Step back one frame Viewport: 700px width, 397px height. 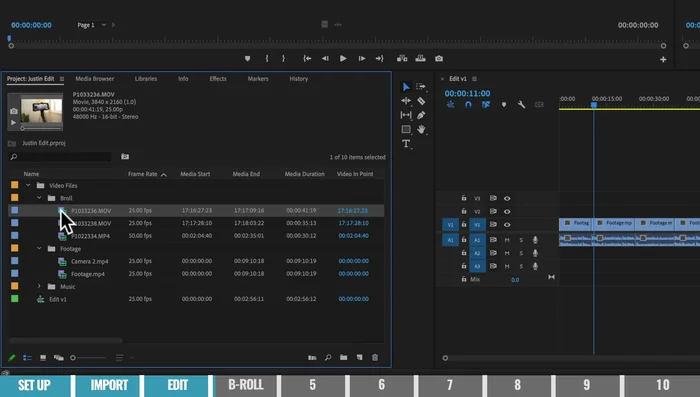coord(325,59)
